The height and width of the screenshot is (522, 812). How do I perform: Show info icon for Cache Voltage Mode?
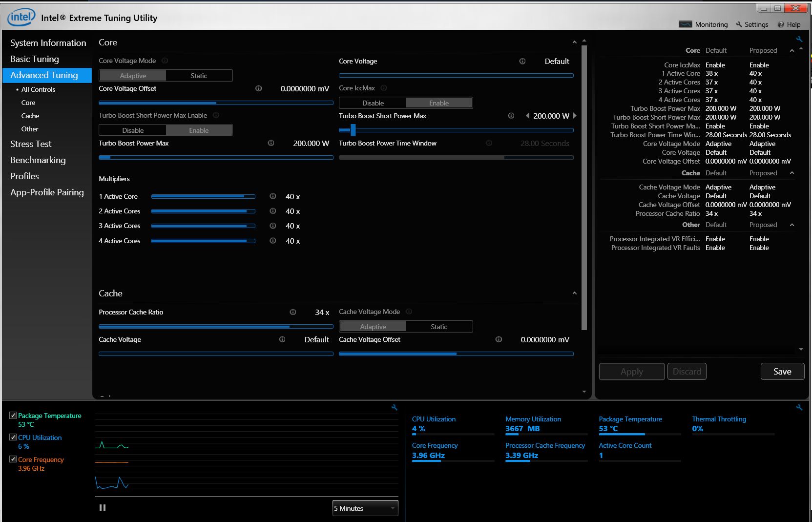pos(409,312)
